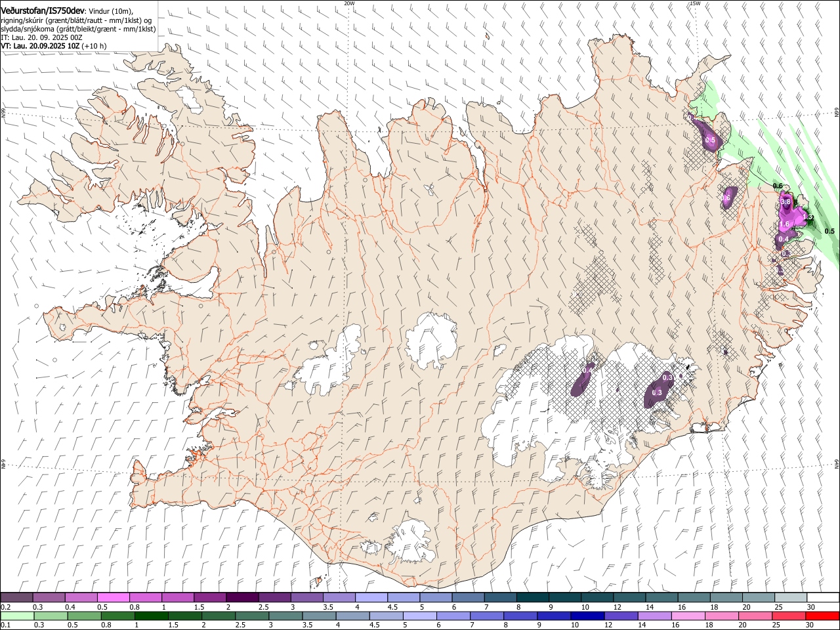Image resolution: width=840 pixels, height=630 pixels.
Task: Click the black 0.6 value near the east coast
Action: (x=778, y=187)
